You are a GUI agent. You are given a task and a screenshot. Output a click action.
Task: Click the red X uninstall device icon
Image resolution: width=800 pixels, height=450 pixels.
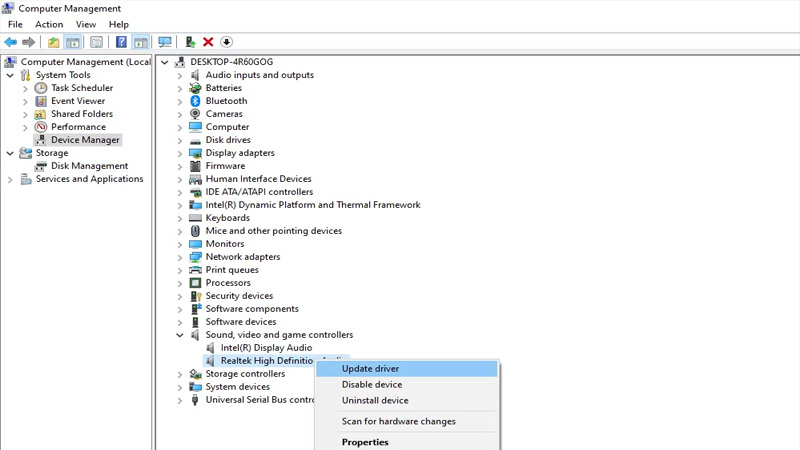click(208, 42)
